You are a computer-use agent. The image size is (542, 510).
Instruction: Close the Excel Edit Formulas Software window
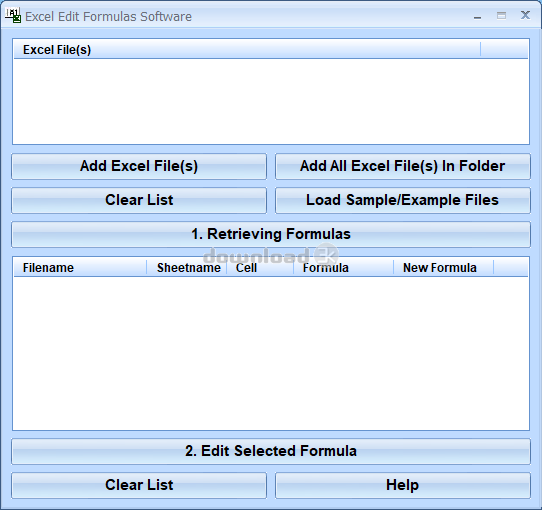[x=525, y=15]
